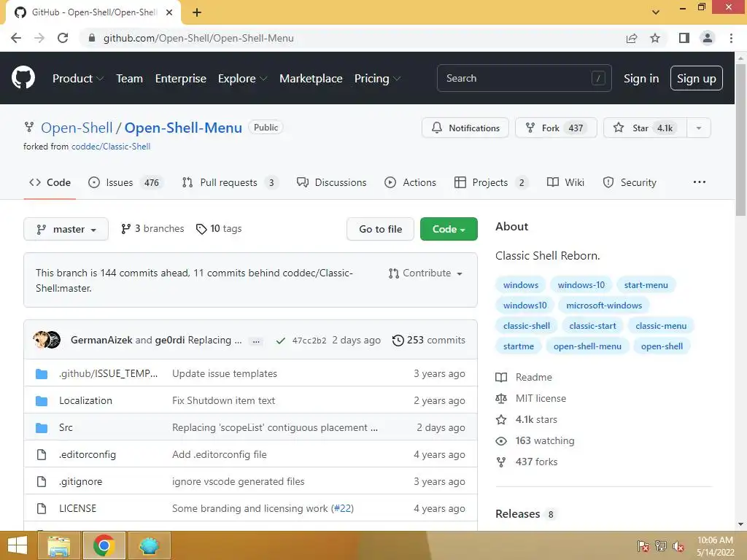The height and width of the screenshot is (560, 747).
Task: Select the Issues tab
Action: 126,182
